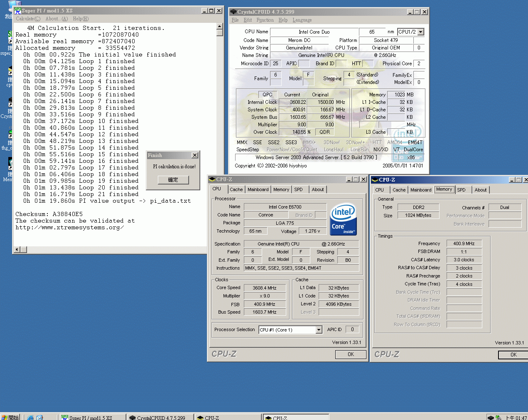
Task: Switch to the Mainboard tab in the CPU-Z window with the Timings panel
Action: coord(421,190)
